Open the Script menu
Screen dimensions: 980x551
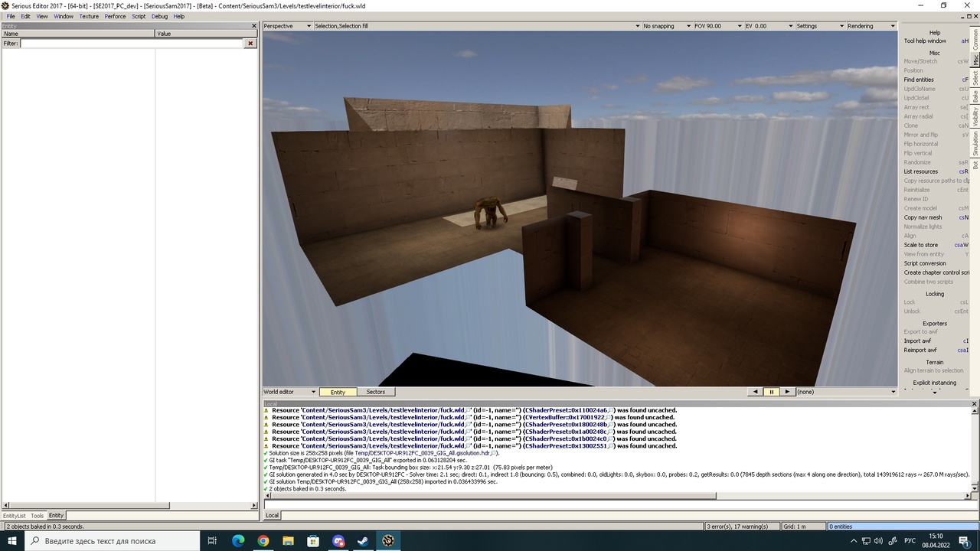(x=139, y=16)
